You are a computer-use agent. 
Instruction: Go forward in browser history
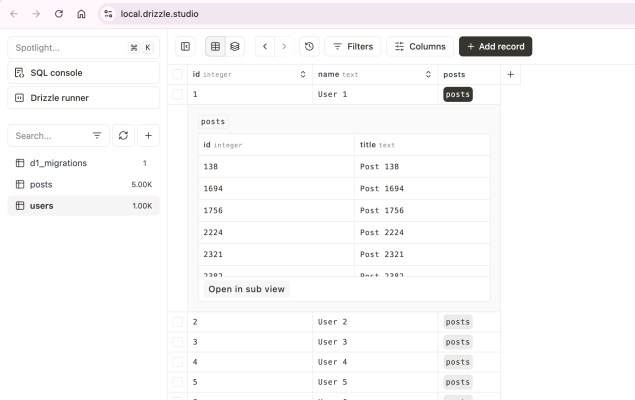(36, 14)
